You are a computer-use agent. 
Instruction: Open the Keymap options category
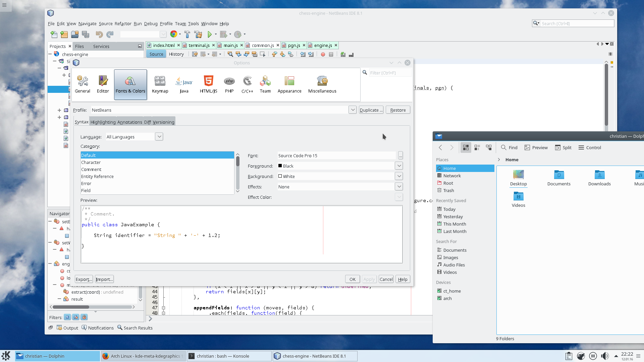pos(160,84)
